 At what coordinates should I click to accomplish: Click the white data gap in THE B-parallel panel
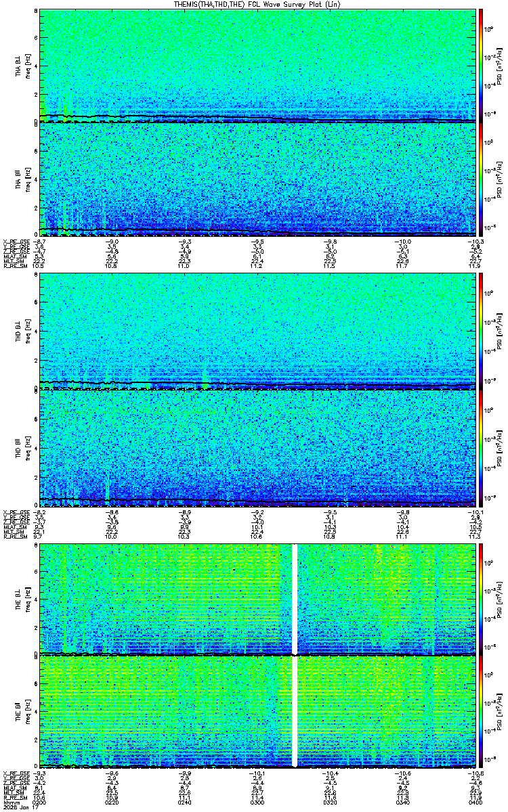point(295,711)
